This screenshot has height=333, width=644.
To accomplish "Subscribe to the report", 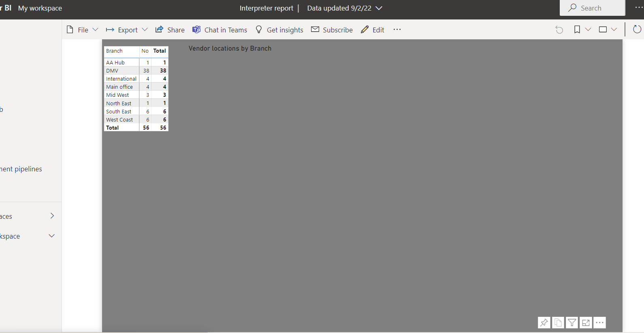I will click(x=332, y=30).
